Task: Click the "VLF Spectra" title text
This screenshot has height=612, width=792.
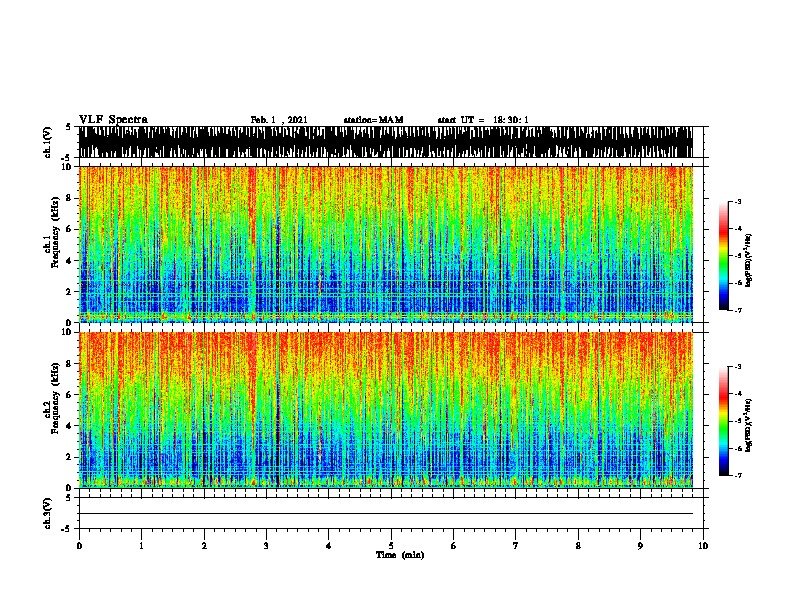Action: pos(113,120)
